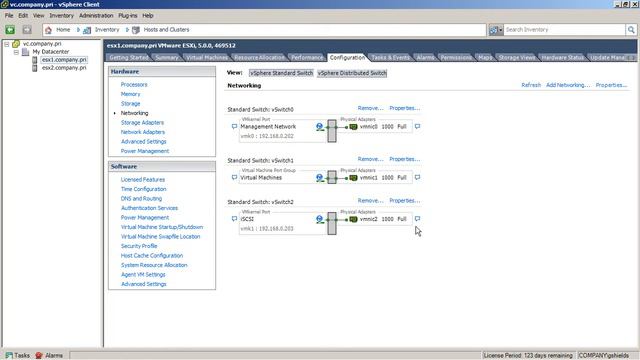
Task: Click the vmnic1 info bubble icon
Action: point(417,178)
